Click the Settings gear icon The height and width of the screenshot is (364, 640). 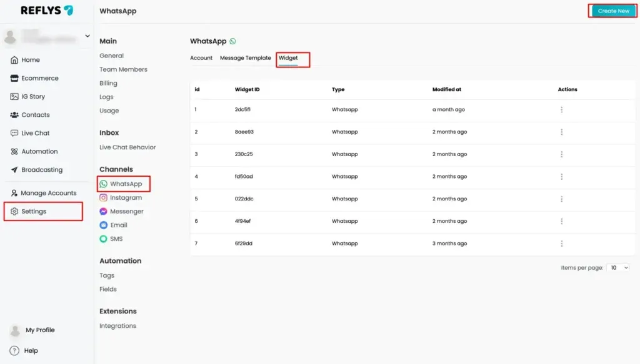coord(14,212)
